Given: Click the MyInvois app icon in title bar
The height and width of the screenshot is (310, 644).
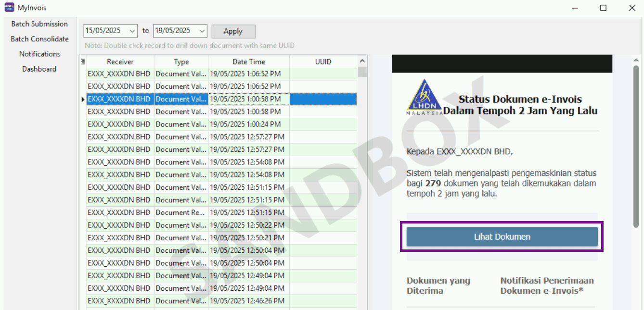Looking at the screenshot, I should (9, 8).
